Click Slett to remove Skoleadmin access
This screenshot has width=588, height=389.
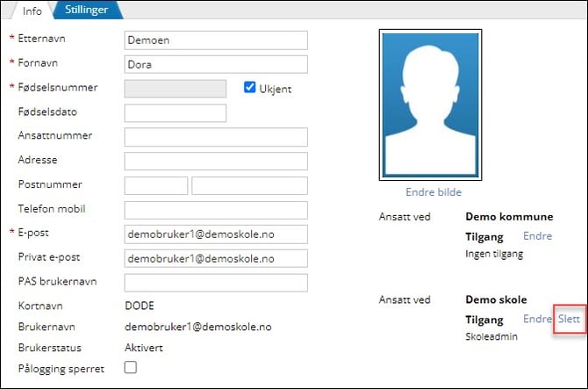[x=570, y=320]
